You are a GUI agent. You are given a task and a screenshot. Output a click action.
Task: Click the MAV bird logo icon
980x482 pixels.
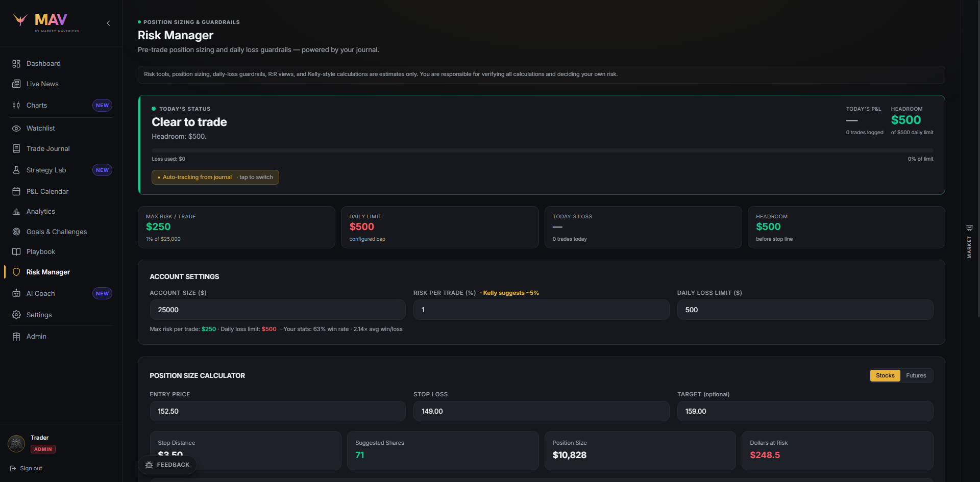[x=20, y=20]
